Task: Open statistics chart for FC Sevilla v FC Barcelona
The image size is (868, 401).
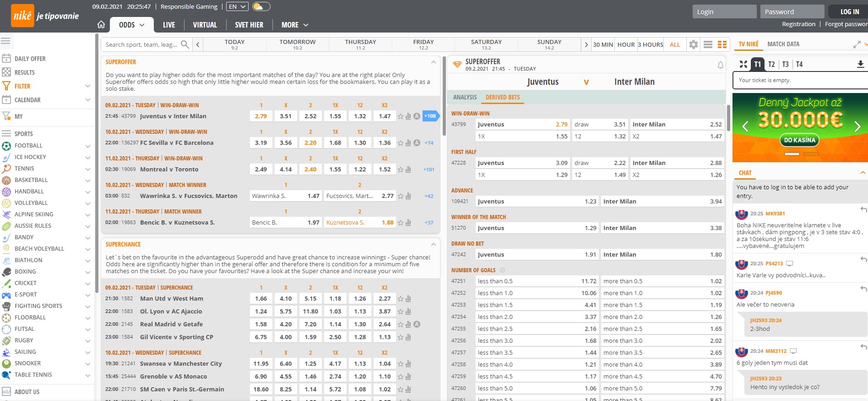Action: [408, 143]
